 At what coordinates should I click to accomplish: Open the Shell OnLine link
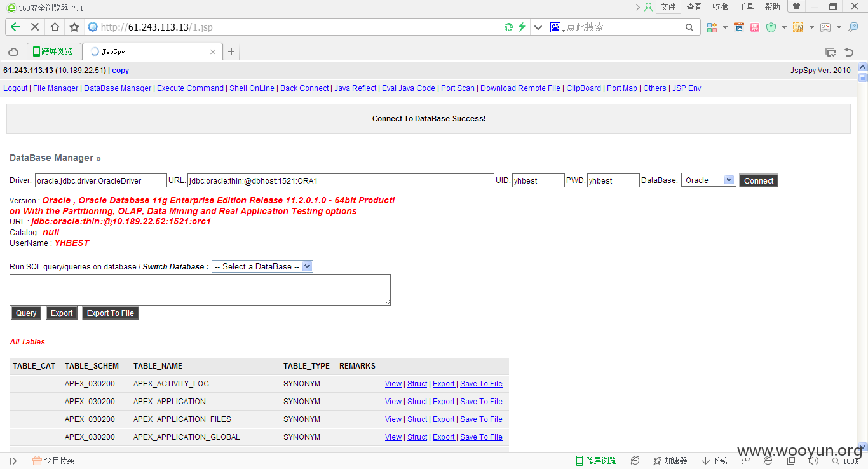[x=252, y=88]
